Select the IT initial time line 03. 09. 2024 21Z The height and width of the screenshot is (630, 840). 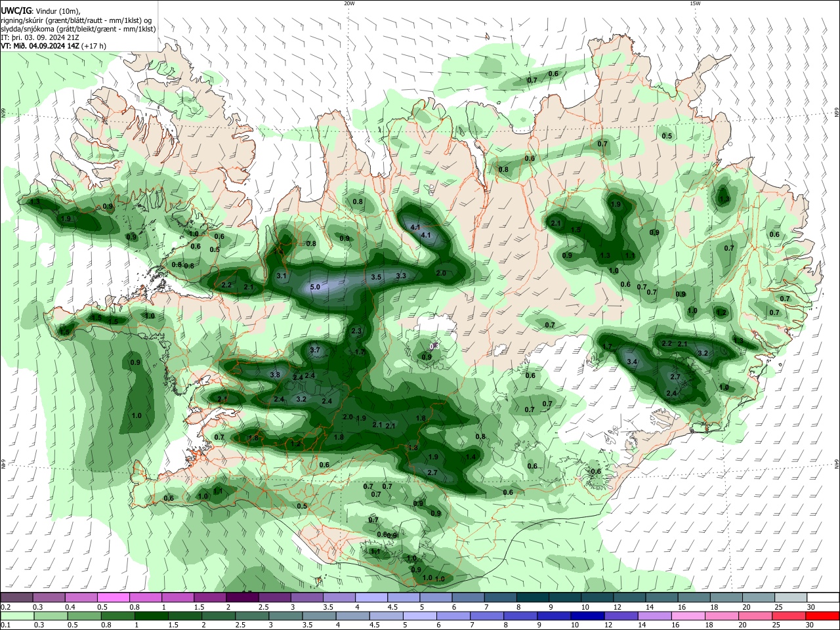[40, 37]
